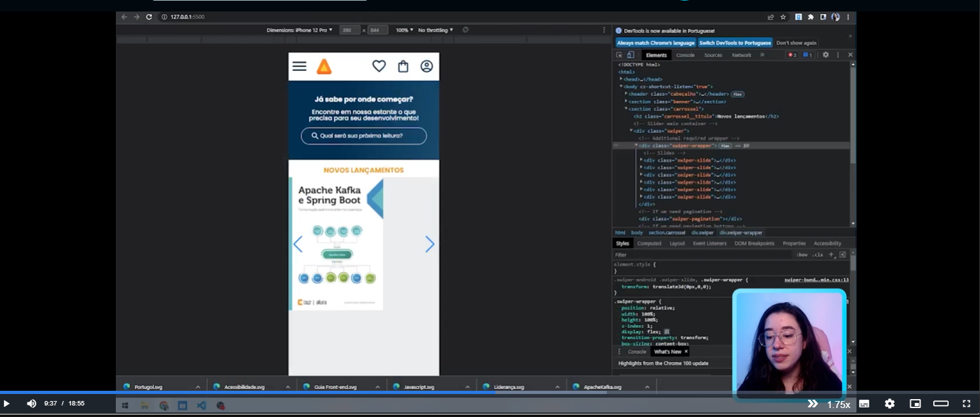The image size is (980, 417).
Task: Seek on the video progress bar
Action: [x=490, y=392]
